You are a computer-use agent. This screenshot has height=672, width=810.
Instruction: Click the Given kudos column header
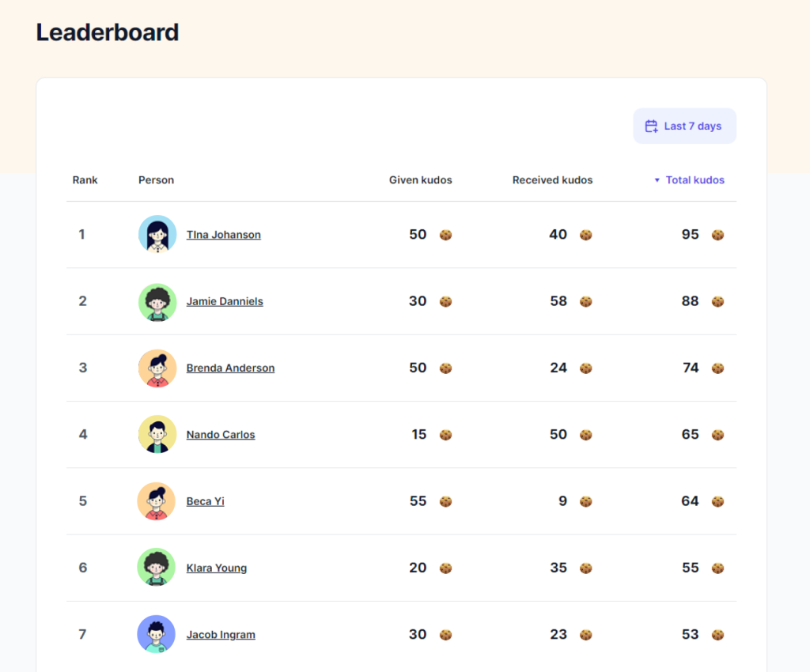(420, 180)
